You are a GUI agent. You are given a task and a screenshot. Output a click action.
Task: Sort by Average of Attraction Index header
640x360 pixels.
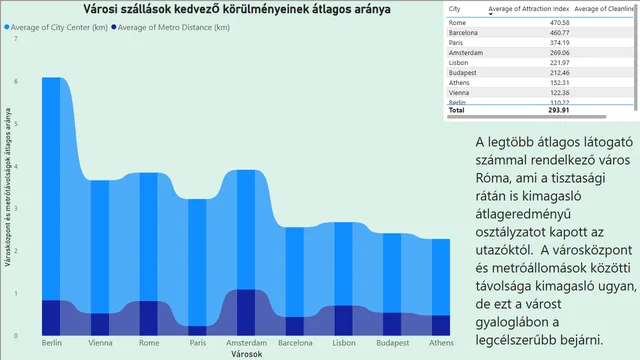tap(529, 9)
